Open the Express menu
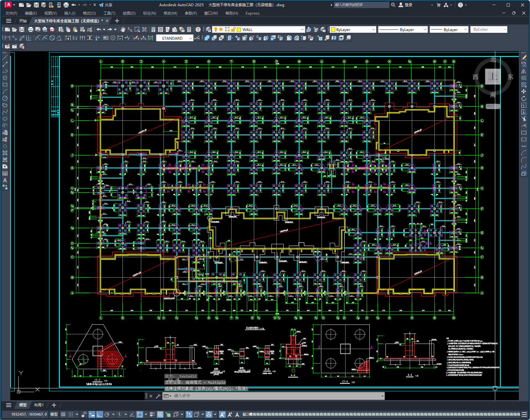 point(252,13)
